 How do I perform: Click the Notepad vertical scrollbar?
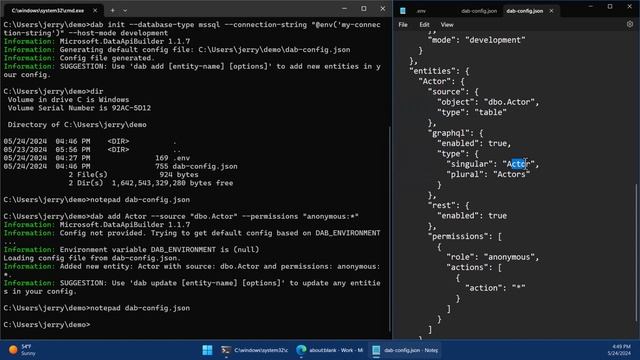[x=637, y=253]
